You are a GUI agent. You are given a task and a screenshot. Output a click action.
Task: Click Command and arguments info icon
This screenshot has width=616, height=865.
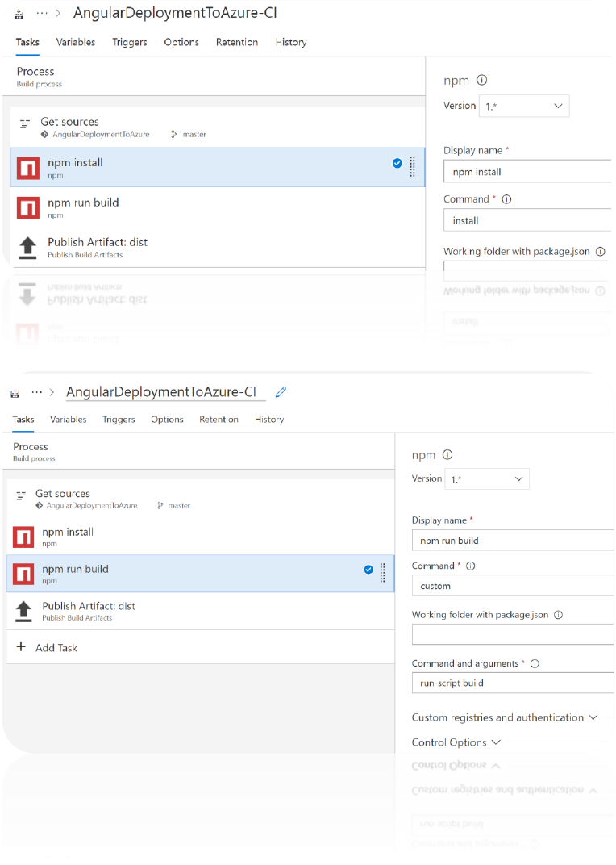point(535,663)
